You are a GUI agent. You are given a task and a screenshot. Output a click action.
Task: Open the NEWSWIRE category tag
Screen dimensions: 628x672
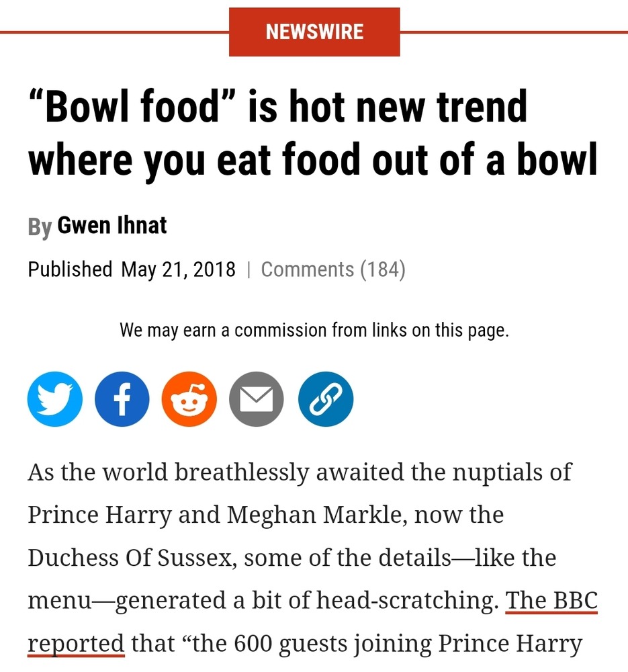point(314,32)
